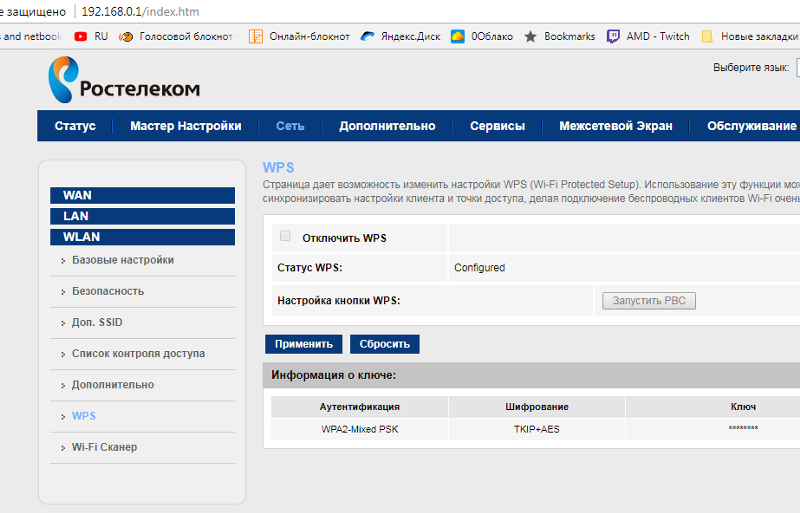
Task: Click the WPS page heading
Action: point(279,167)
